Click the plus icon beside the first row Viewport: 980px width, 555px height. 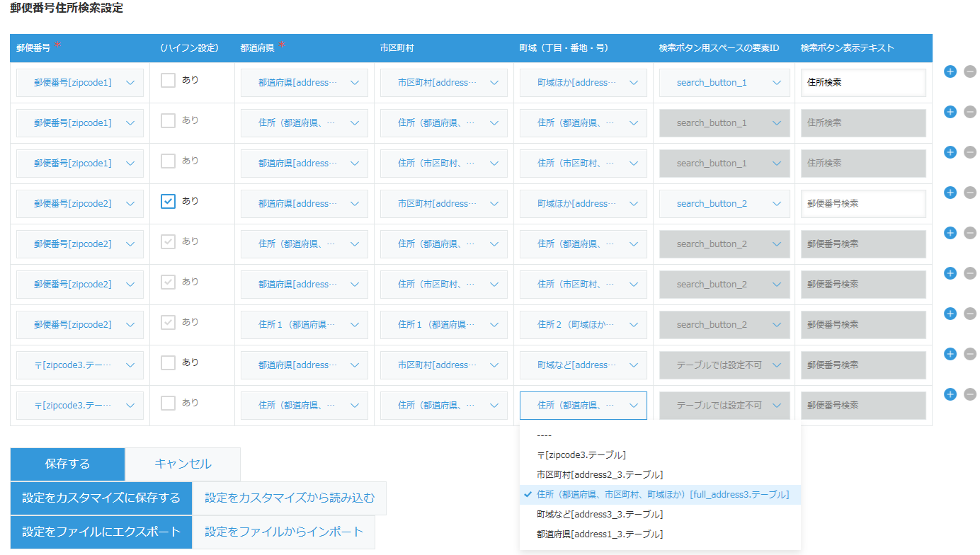point(950,71)
